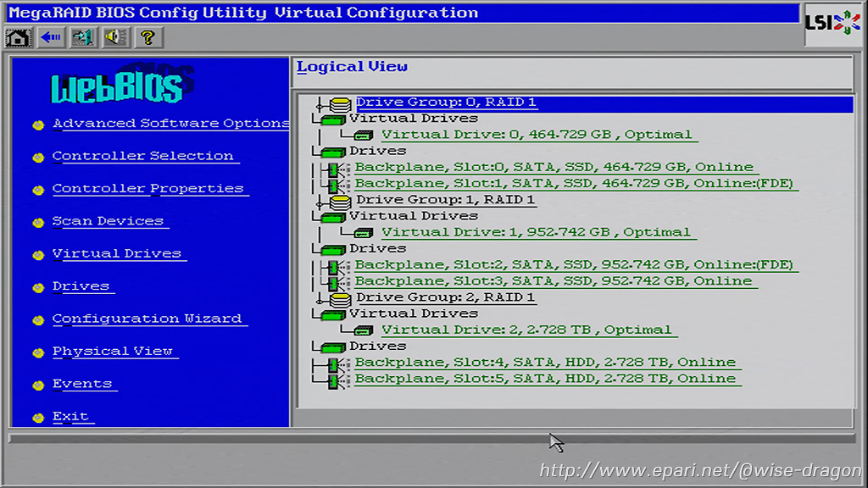Image resolution: width=868 pixels, height=488 pixels.
Task: Collapse Drive Group 0 tree node
Action: coord(320,104)
